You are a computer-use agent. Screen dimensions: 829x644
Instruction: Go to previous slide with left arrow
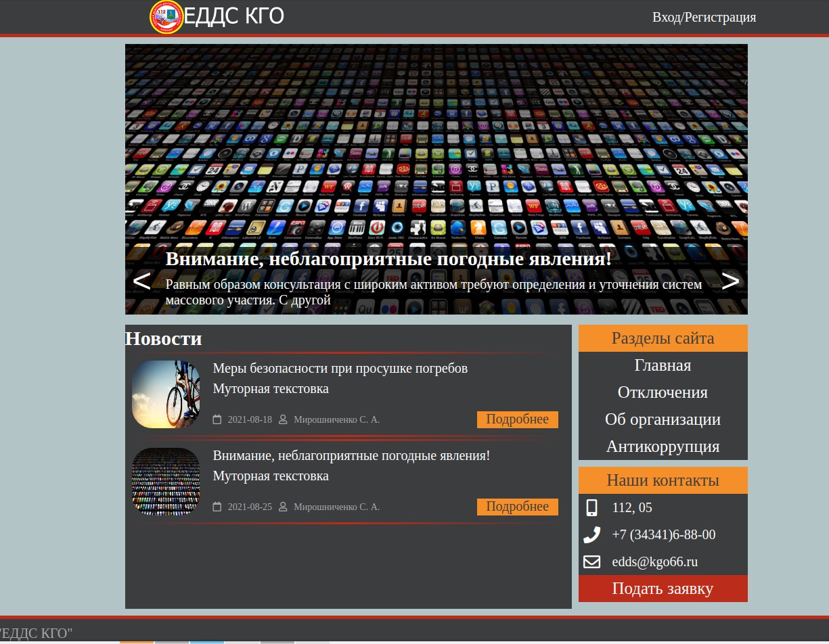[141, 281]
